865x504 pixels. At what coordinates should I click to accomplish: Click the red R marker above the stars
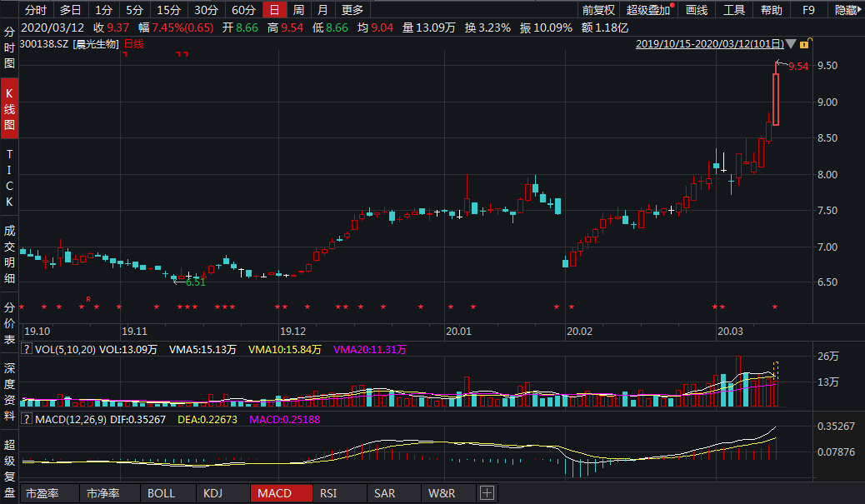87,298
